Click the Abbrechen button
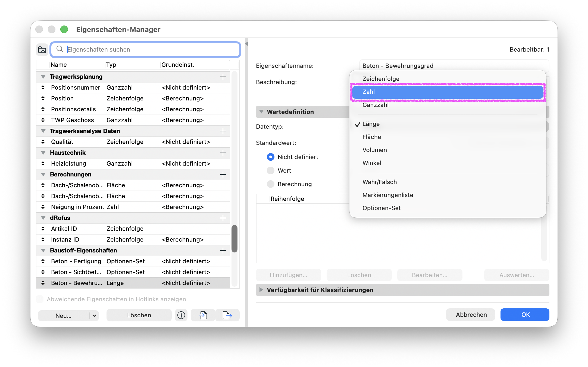This screenshot has height=367, width=588. [471, 315]
